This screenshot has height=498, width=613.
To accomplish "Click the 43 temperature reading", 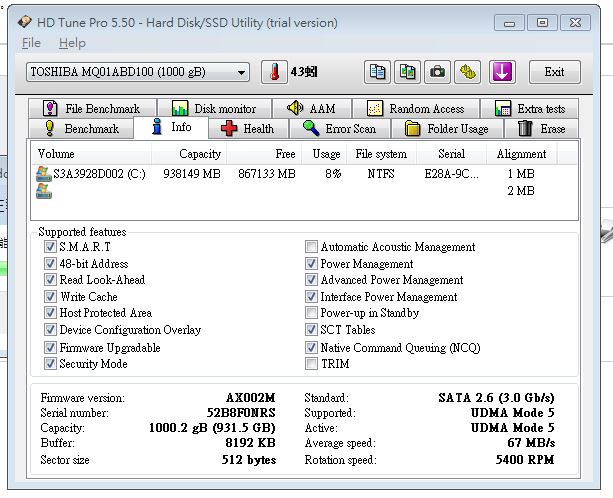I will [x=304, y=72].
